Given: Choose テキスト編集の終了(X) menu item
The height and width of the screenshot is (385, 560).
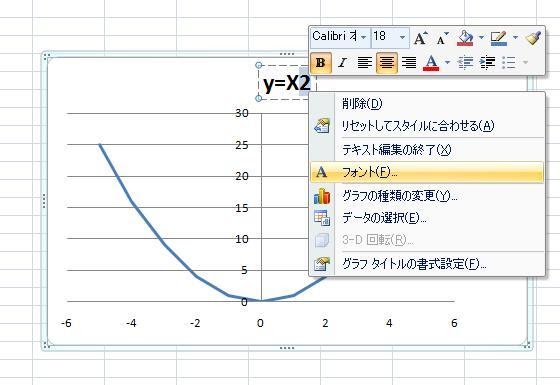Looking at the screenshot, I should 427,150.
